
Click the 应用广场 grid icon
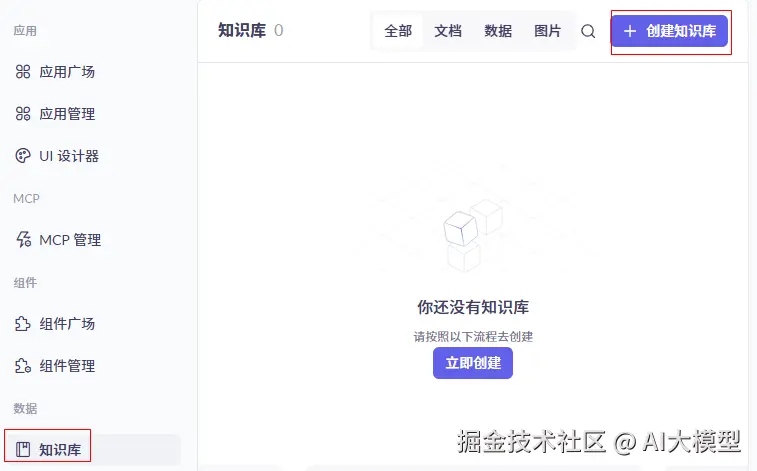click(23, 72)
